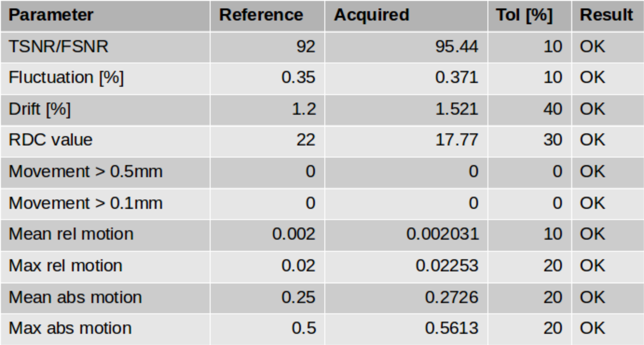644x345 pixels.
Task: Select the Mean rel motion label
Action: coord(71,234)
